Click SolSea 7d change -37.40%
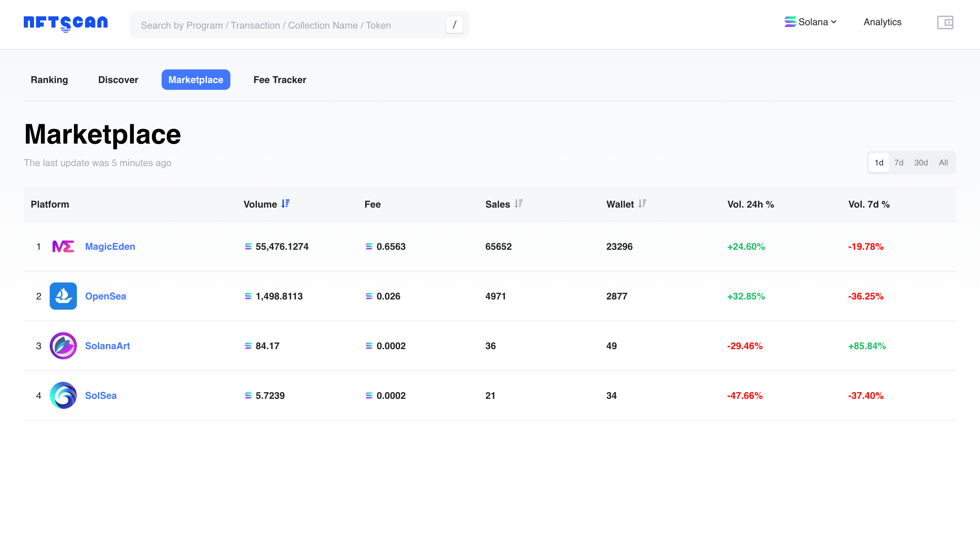980x537 pixels. [866, 395]
